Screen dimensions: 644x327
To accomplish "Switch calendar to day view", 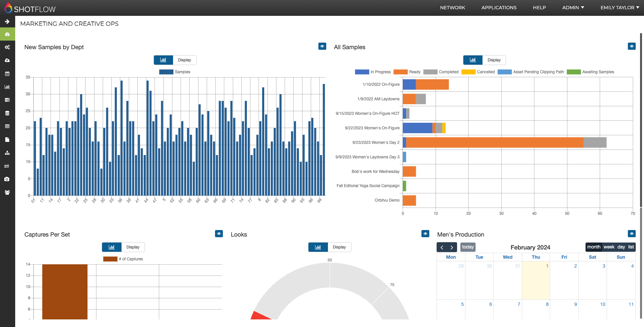I will coord(621,247).
